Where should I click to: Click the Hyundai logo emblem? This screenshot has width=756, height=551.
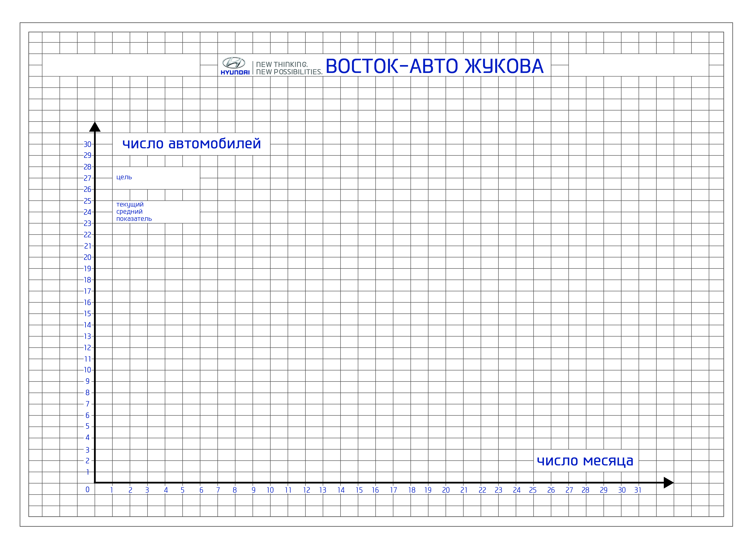(234, 63)
